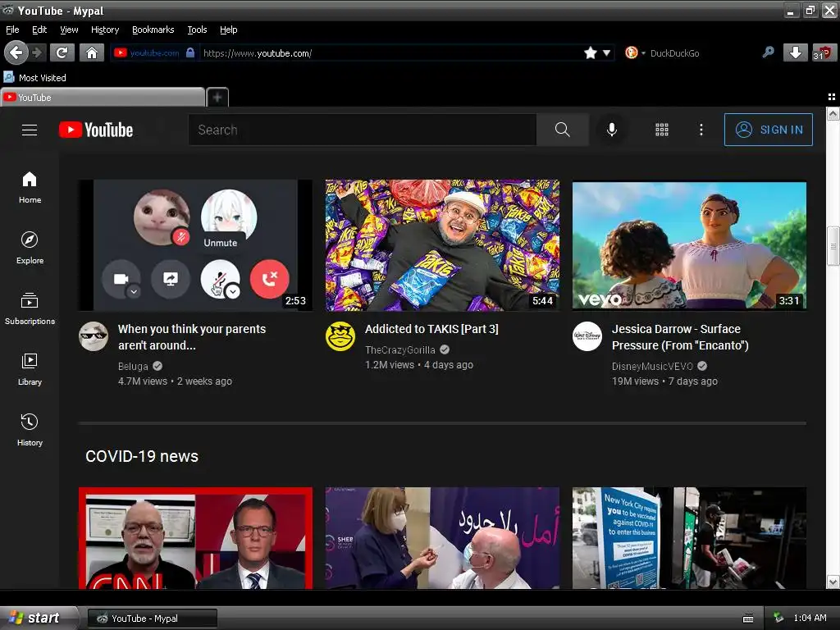
Task: Click the padlock site security icon
Action: coord(189,52)
